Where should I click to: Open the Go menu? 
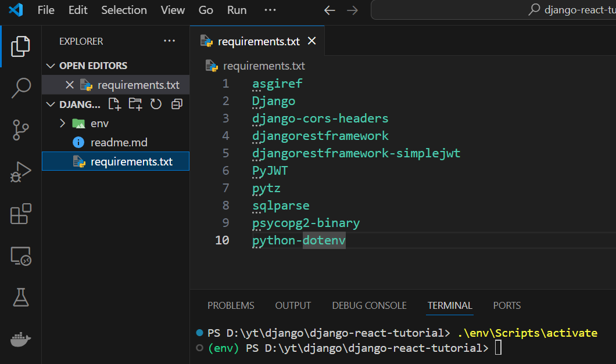[206, 10]
